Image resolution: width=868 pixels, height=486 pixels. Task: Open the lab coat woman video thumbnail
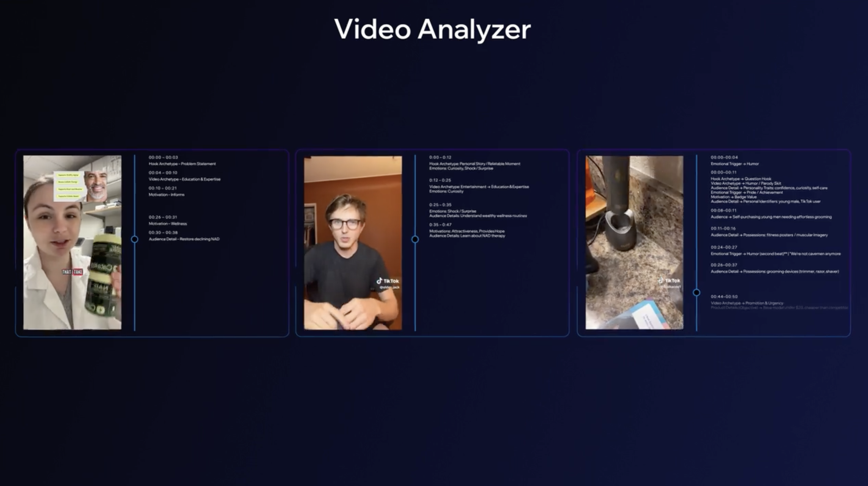click(x=72, y=242)
